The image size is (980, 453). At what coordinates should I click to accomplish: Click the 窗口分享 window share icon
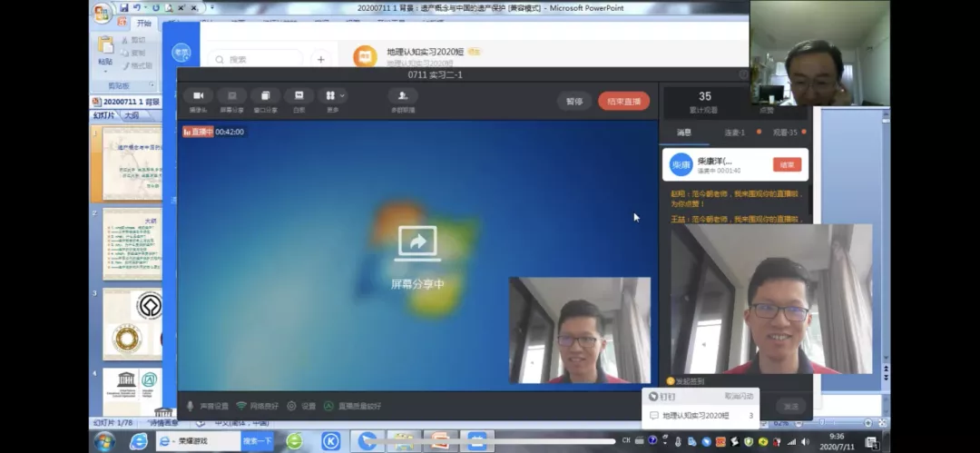coord(265,97)
